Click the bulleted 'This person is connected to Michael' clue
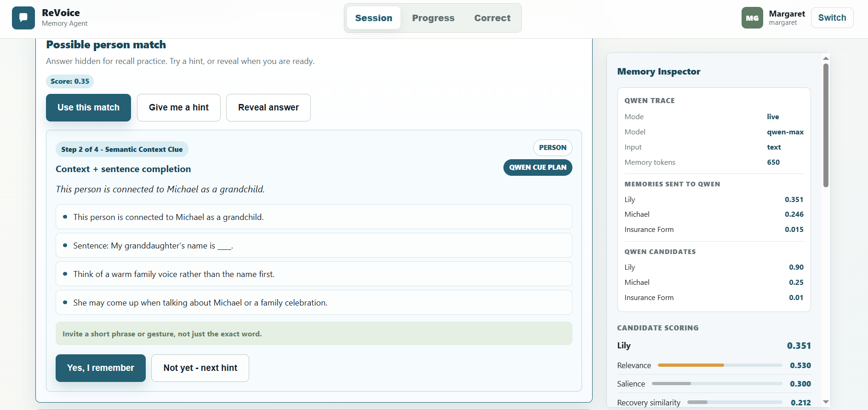This screenshot has width=868, height=410. 314,217
